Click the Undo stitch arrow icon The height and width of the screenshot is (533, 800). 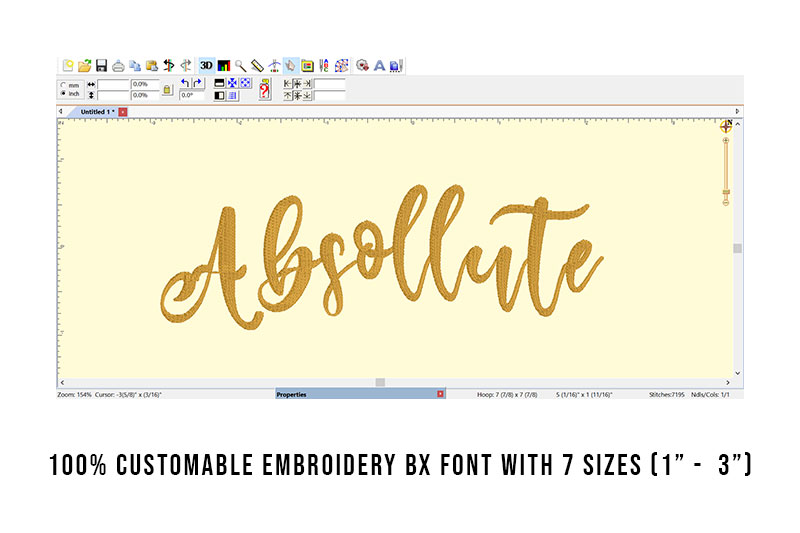point(169,65)
